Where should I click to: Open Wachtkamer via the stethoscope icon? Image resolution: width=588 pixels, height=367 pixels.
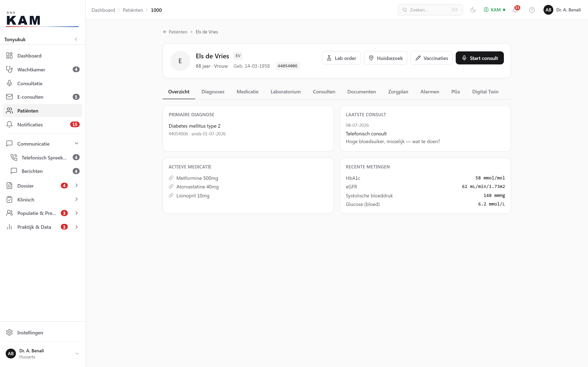[x=9, y=69]
